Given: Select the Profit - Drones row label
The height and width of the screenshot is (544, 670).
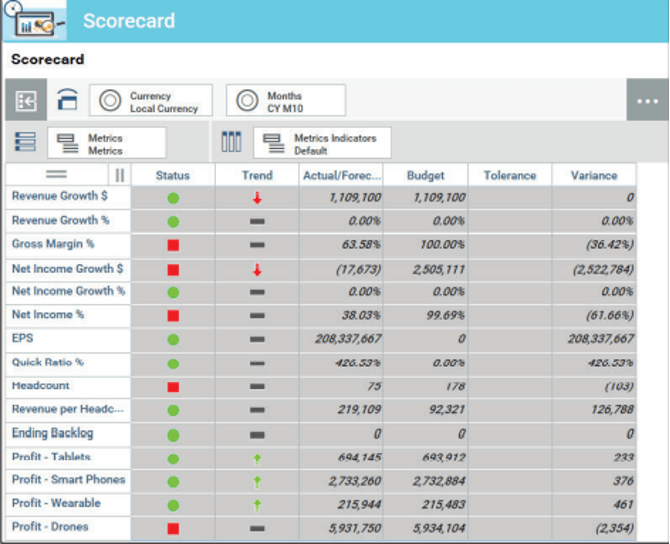Looking at the screenshot, I should pyautogui.click(x=50, y=527).
